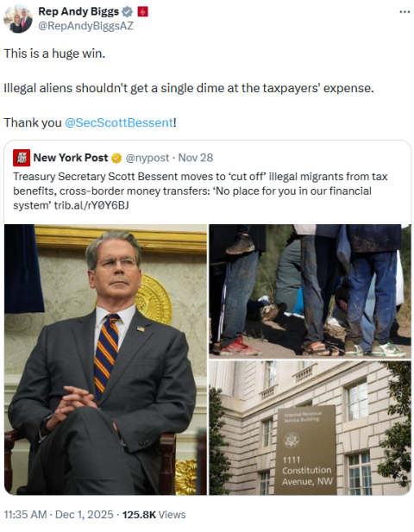Click the @nypost handle
Image resolution: width=414 pixels, height=532 pixels.
click(x=147, y=158)
